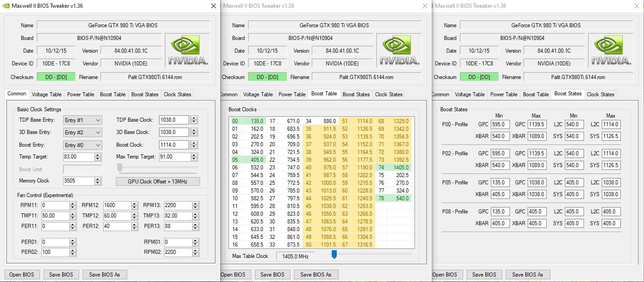
Task: Select boost table entry 74 with 1405.0
Action: pyautogui.click(x=393, y=168)
